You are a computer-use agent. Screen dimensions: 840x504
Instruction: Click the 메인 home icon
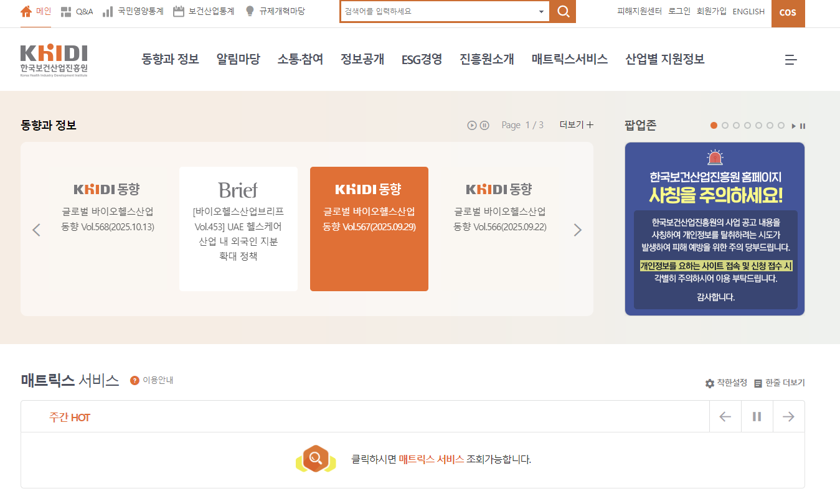(x=26, y=11)
